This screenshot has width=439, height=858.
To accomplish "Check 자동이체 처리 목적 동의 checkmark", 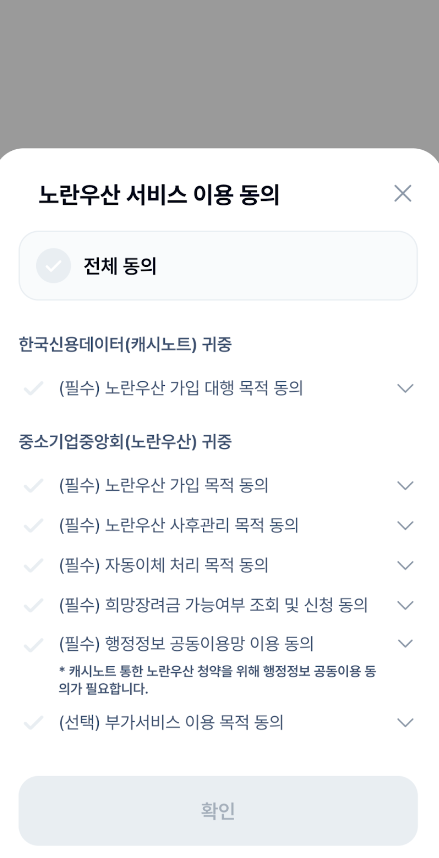I will 34,565.
